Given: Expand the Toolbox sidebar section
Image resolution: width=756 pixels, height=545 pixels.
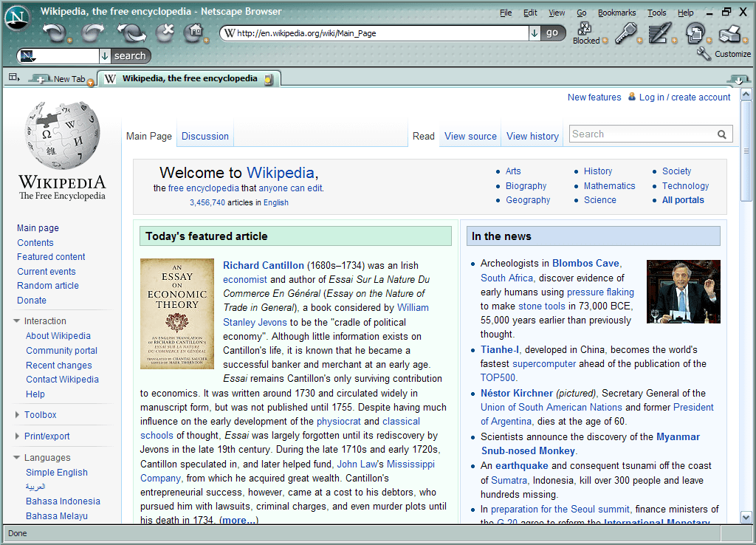Looking at the screenshot, I should click(x=17, y=415).
